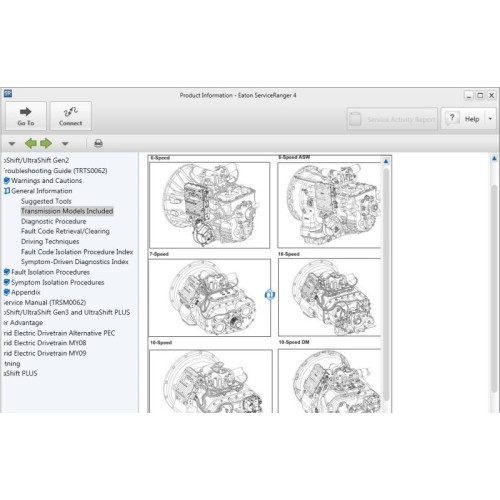Open the Help dropdown arrow

click(x=490, y=118)
